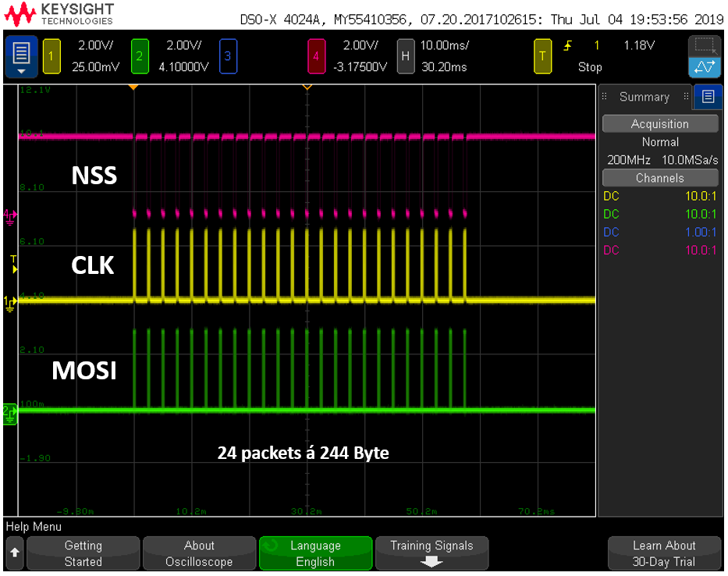Click channel 2 ground level marker
The width and height of the screenshot is (728, 576).
click(9, 414)
